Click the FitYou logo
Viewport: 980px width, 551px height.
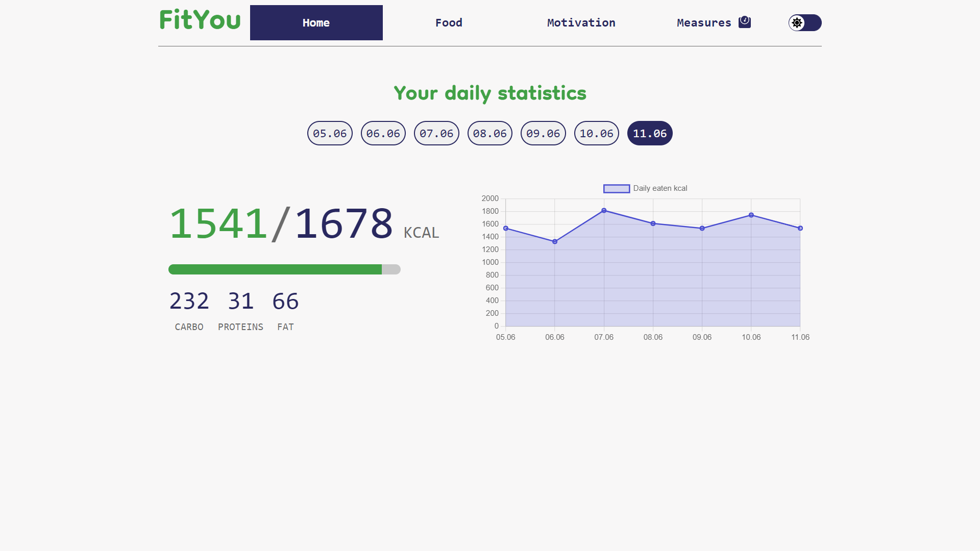[200, 20]
